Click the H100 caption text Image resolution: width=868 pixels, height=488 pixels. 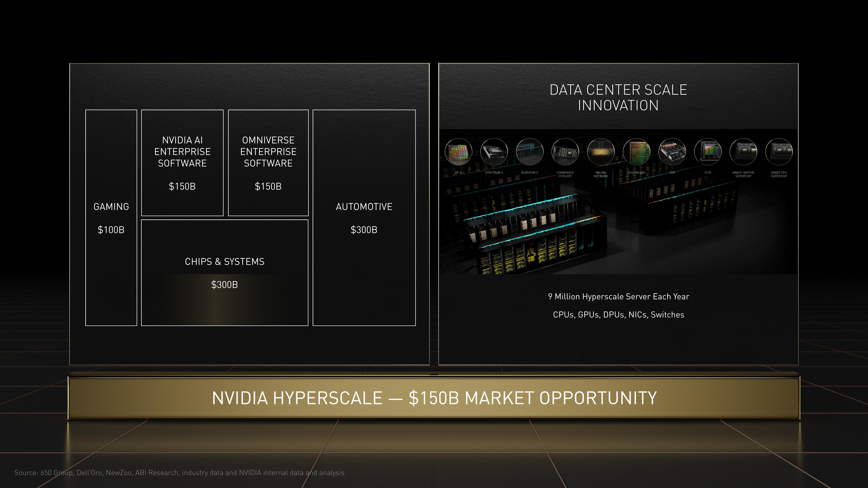point(708,173)
